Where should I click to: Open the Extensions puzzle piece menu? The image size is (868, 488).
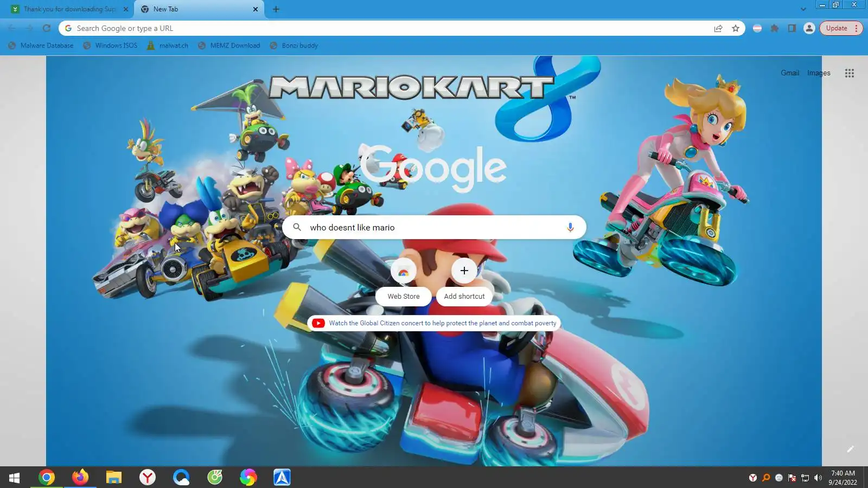775,28
